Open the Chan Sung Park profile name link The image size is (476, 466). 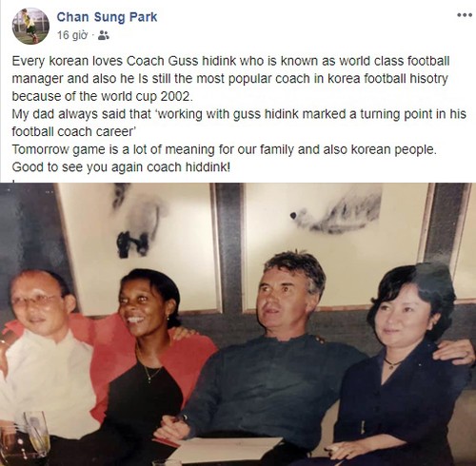pyautogui.click(x=107, y=17)
